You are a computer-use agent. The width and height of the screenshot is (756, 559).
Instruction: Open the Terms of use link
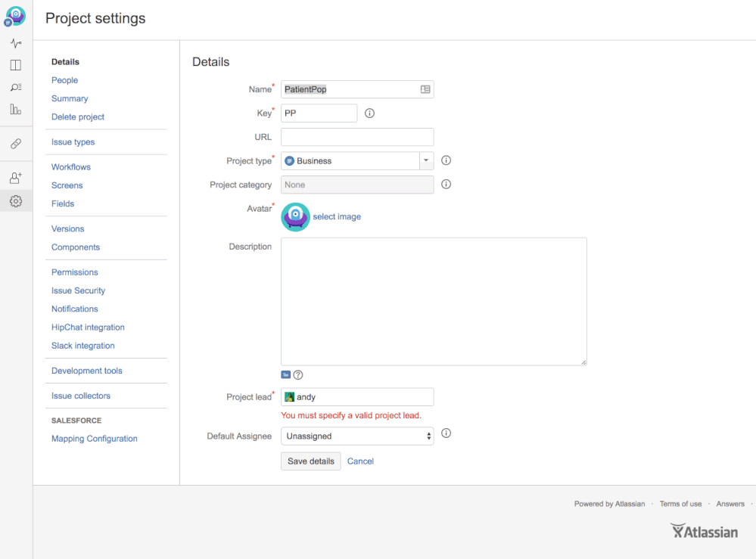(680, 504)
